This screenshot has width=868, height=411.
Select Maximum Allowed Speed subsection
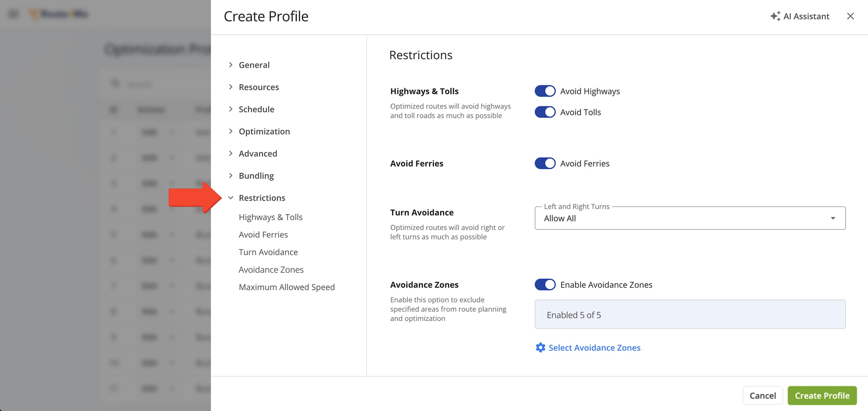pos(287,287)
